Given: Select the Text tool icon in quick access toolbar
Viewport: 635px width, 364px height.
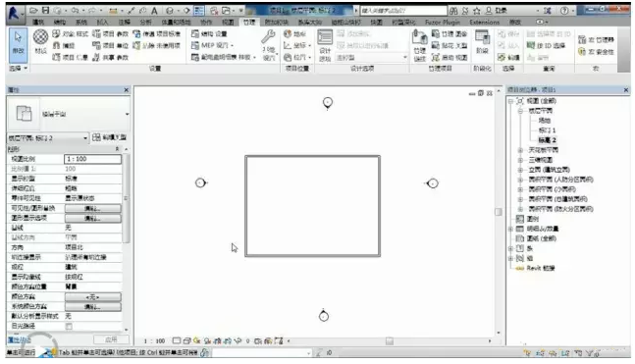Looking at the screenshot, I should tap(154, 11).
